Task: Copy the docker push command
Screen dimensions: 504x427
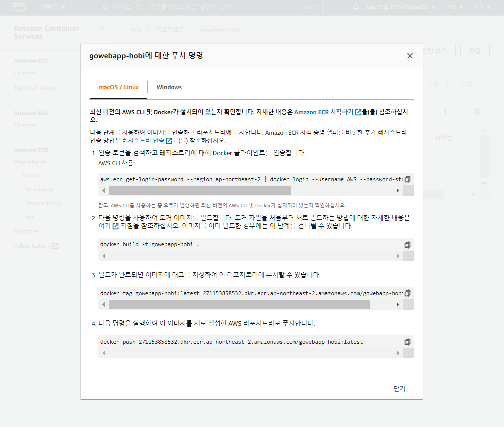Action: tap(407, 341)
